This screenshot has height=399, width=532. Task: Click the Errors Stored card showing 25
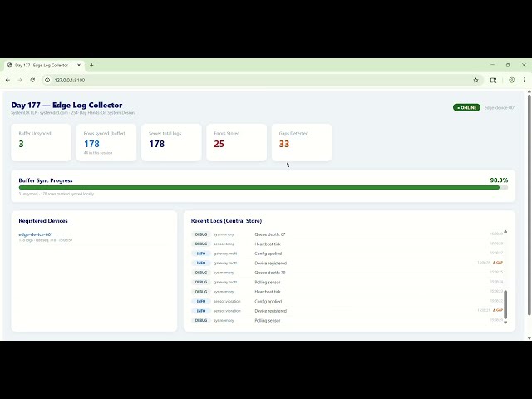click(237, 142)
